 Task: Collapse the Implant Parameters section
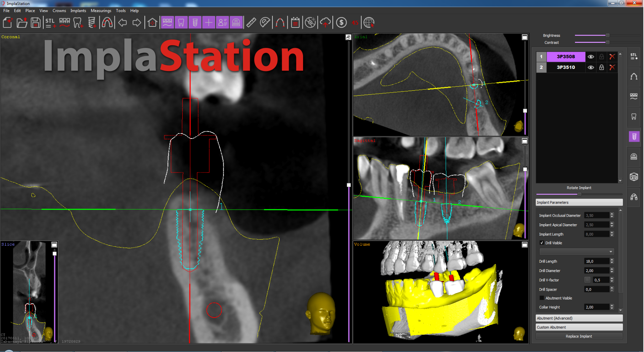579,202
